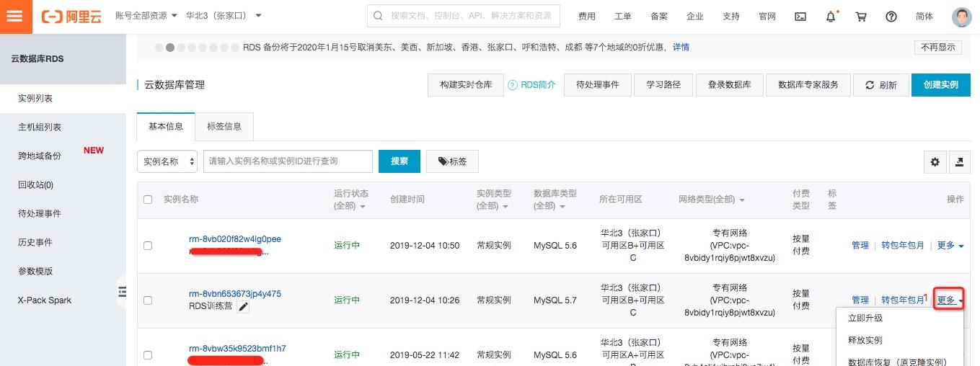The image size is (980, 366).
Task: Open 工单 in top navigation
Action: [622, 16]
